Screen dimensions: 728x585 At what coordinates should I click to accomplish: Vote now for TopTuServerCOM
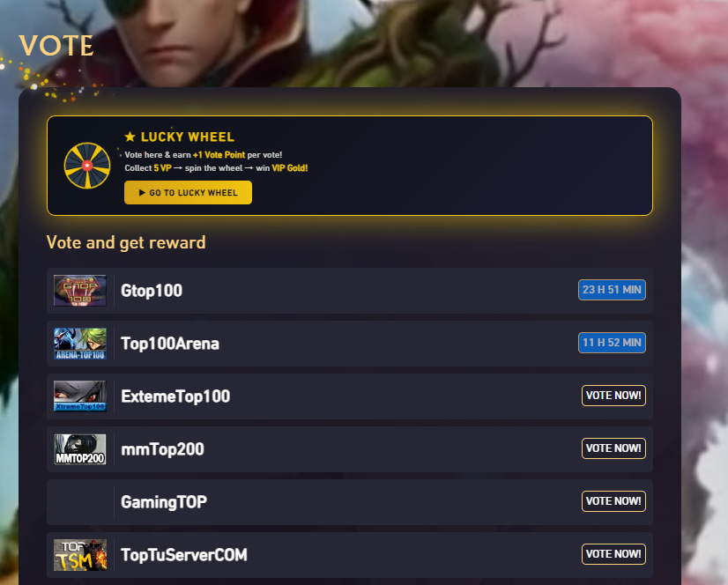point(613,554)
